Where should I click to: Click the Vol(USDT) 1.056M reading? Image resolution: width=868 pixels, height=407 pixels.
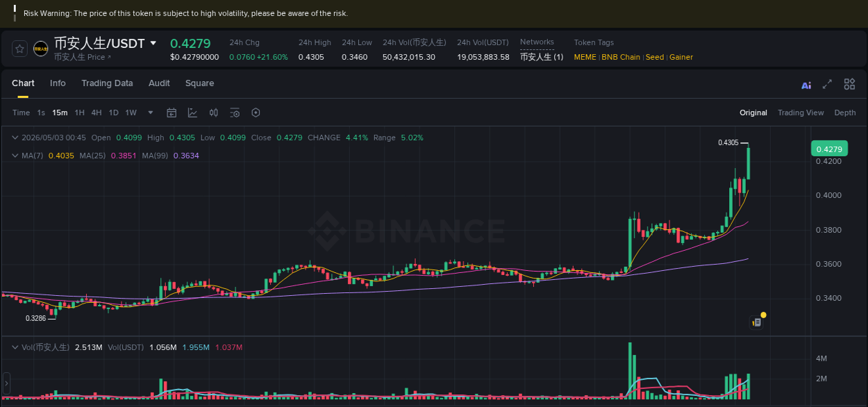(163, 347)
